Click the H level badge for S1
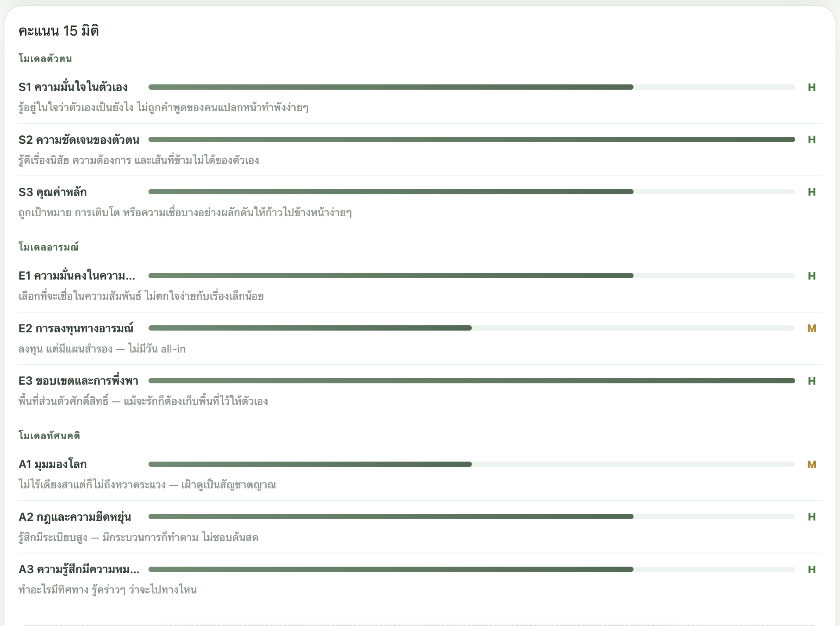Viewport: 840px width, 626px height. click(x=811, y=87)
